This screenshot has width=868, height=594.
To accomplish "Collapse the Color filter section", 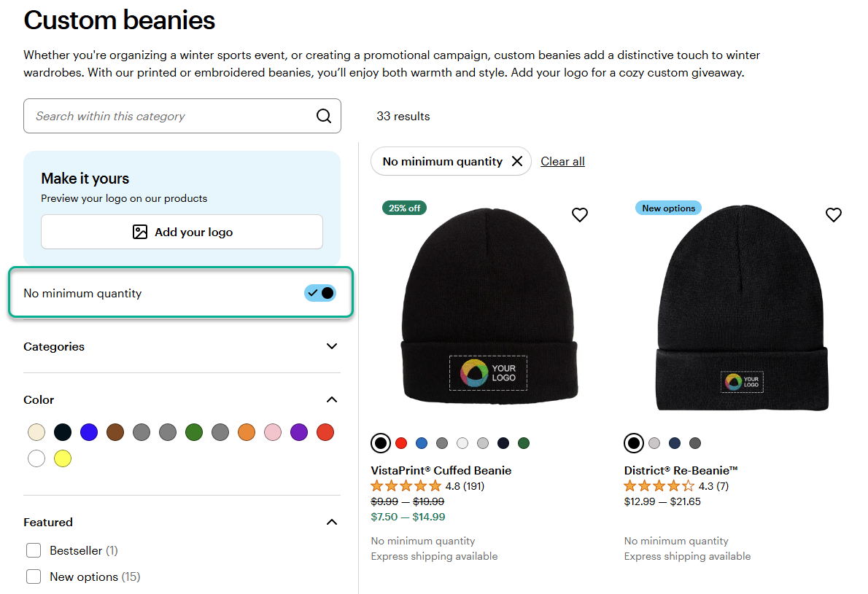I will [332, 400].
